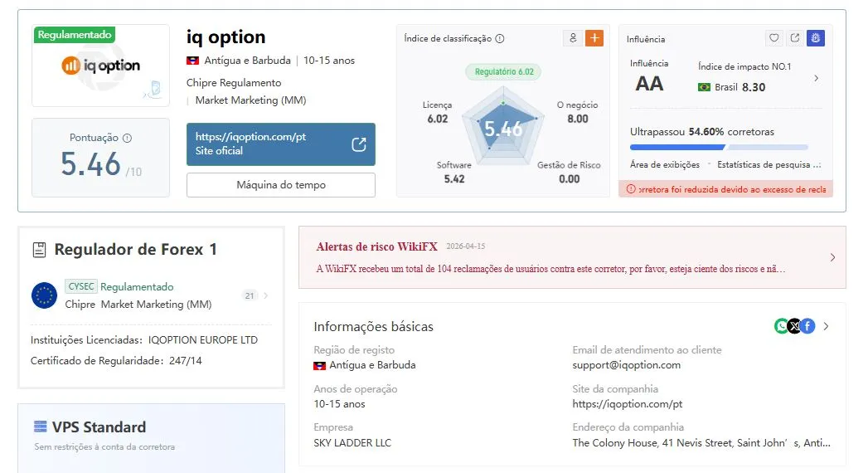Click the SKY LADDER LLC company name
This screenshot has width=868, height=473.
pos(352,443)
